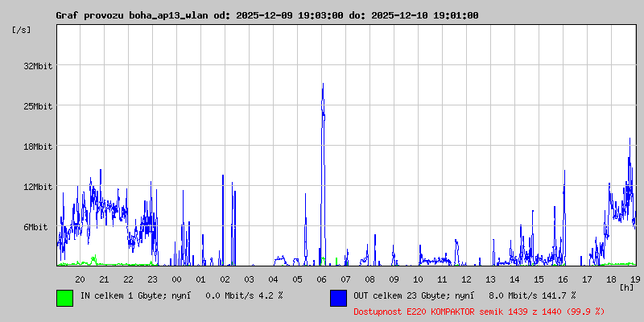This screenshot has width=644, height=322.
Task: Click the '15' hour tick label
Action: point(539,279)
